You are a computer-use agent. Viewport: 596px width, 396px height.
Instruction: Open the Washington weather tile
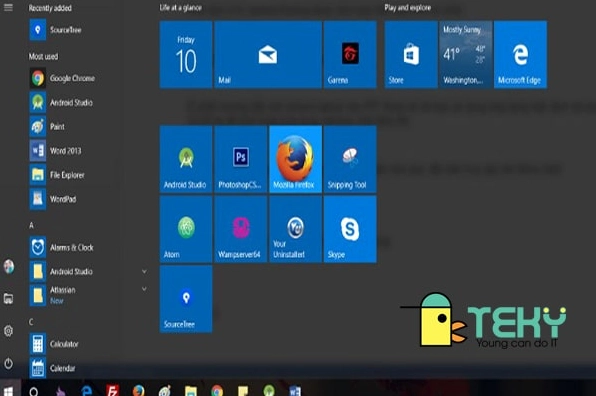(466, 54)
